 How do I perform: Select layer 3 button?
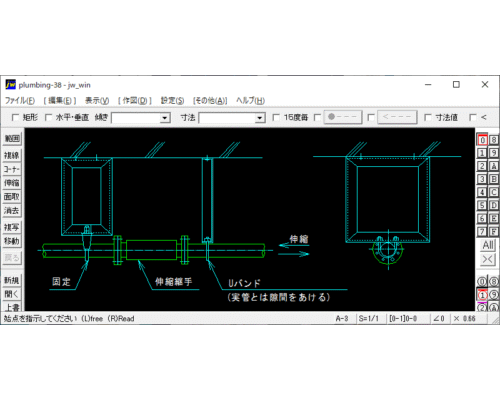[x=482, y=179]
